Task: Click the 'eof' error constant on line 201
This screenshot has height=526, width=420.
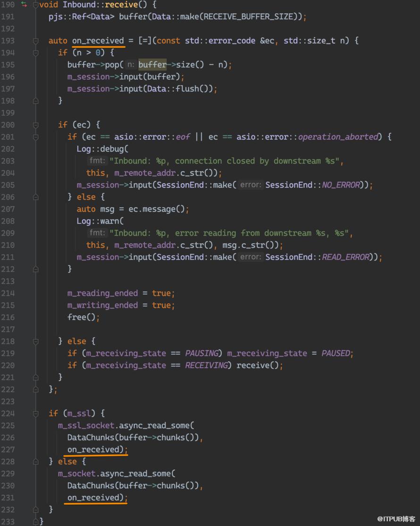Action: pyautogui.click(x=183, y=137)
